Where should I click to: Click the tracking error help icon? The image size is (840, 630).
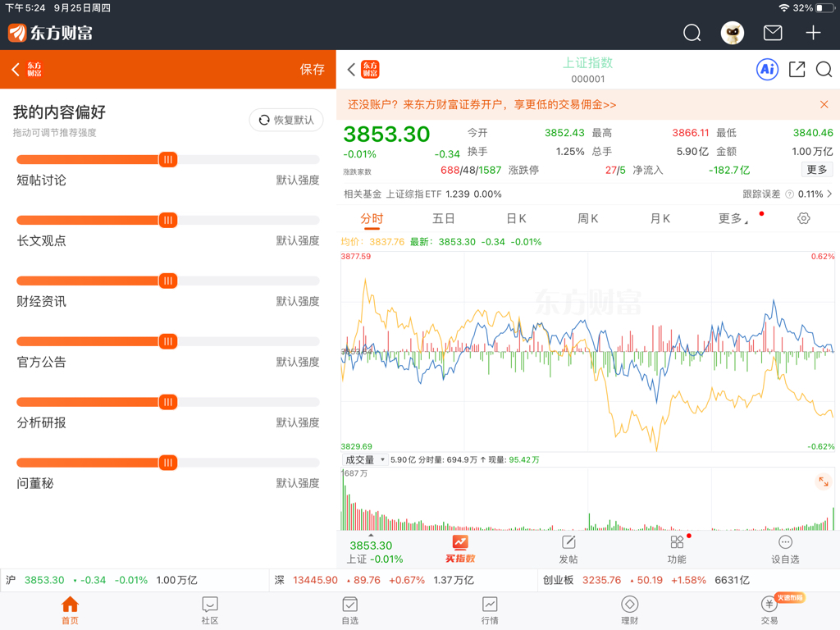pyautogui.click(x=789, y=194)
